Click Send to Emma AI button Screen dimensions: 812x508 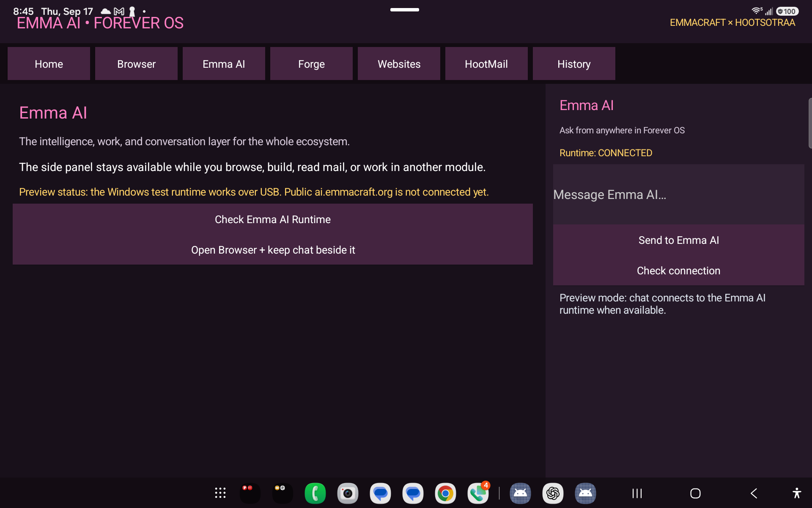pyautogui.click(x=678, y=240)
